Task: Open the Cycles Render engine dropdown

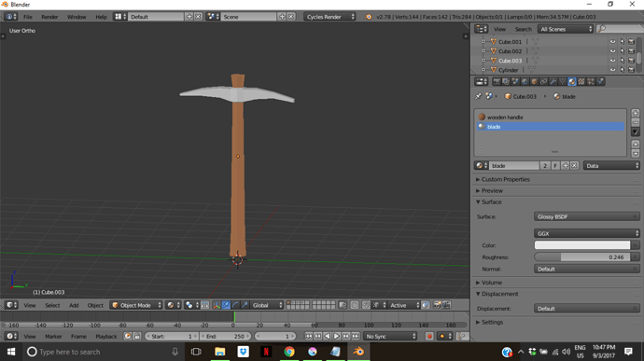Action: 329,17
